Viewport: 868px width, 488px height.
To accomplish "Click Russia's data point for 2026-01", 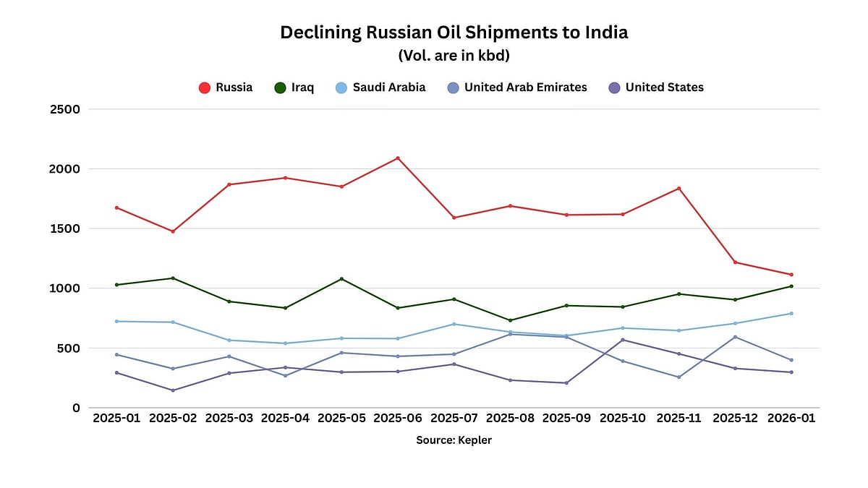I will click(791, 275).
